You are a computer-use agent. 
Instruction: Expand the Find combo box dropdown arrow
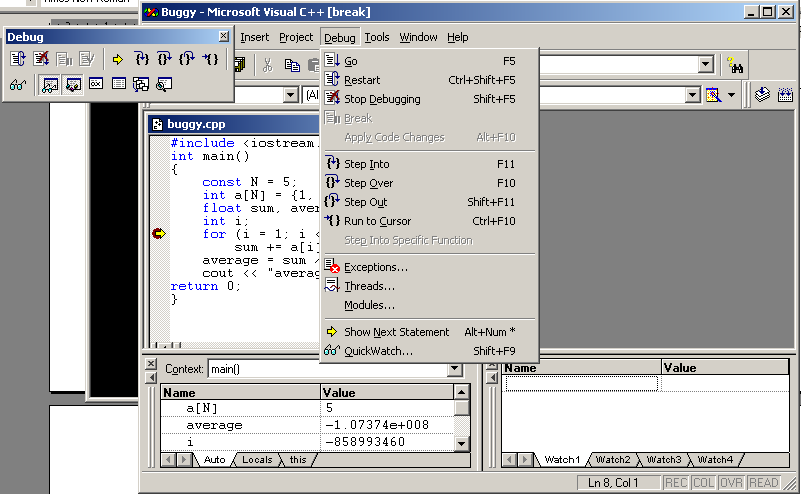coord(705,64)
